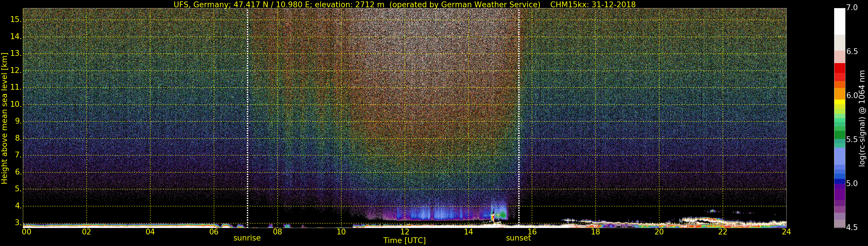Click the 'CHM15kx: 31-12-2018' instrument date label
Image resolution: width=868 pixels, height=246 pixels.
pyautogui.click(x=593, y=4)
